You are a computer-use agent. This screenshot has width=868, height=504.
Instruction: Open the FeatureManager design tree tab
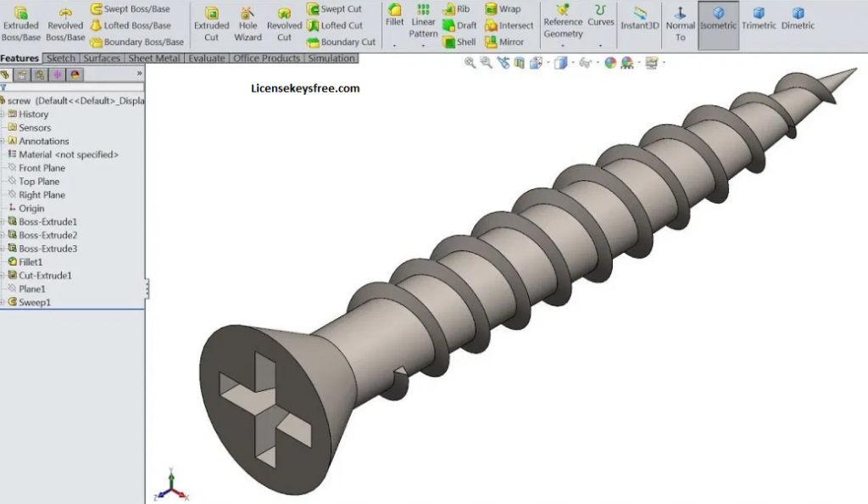(6, 75)
